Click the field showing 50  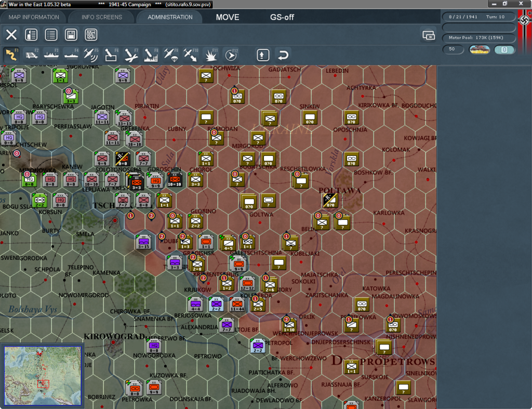click(453, 49)
